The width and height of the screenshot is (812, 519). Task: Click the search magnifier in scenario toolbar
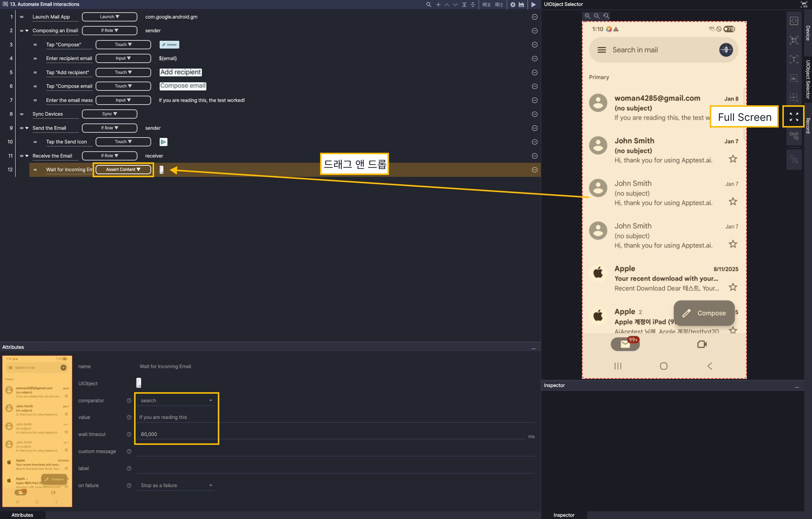pyautogui.click(x=429, y=4)
